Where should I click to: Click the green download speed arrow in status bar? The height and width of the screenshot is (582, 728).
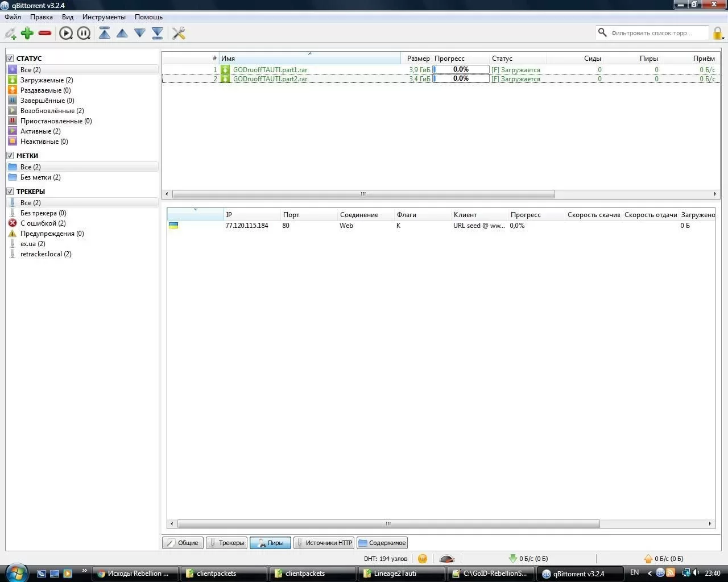513,559
